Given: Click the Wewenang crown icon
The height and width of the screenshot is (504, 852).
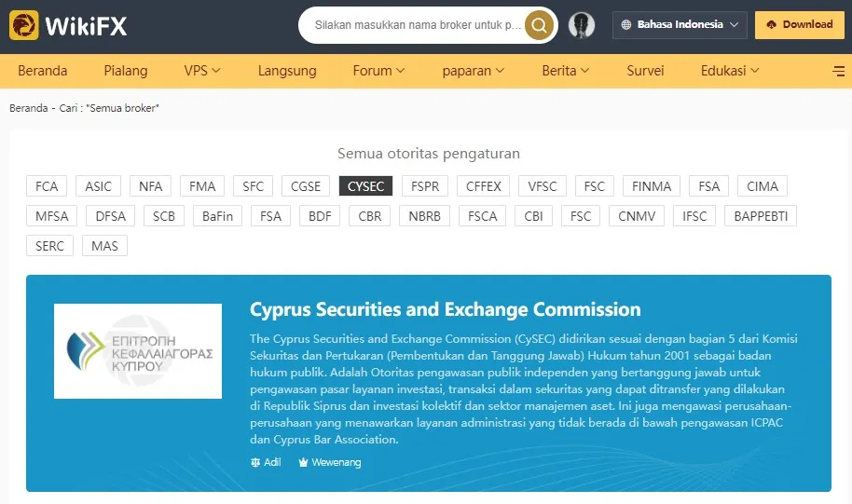Looking at the screenshot, I should 303,462.
